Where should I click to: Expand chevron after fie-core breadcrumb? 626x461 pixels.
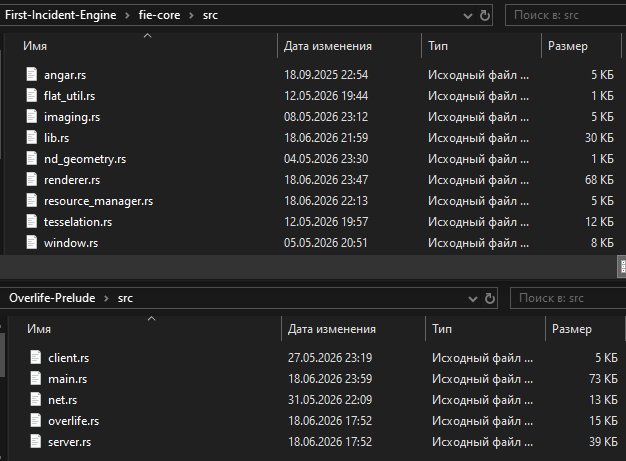point(191,16)
